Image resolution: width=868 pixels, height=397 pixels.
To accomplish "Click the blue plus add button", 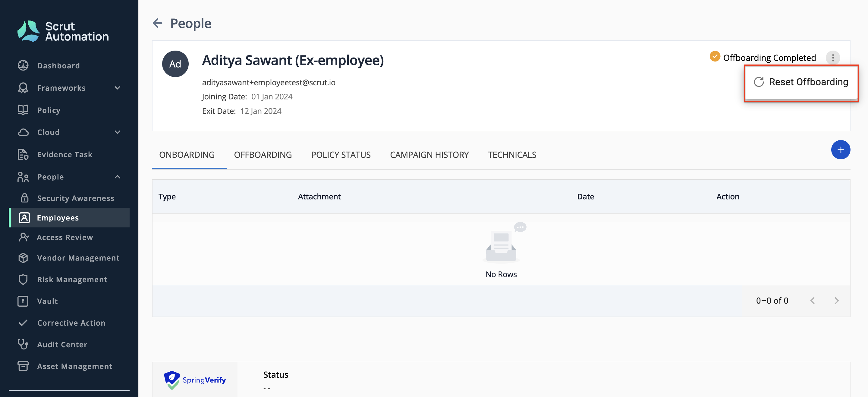I will pyautogui.click(x=840, y=150).
